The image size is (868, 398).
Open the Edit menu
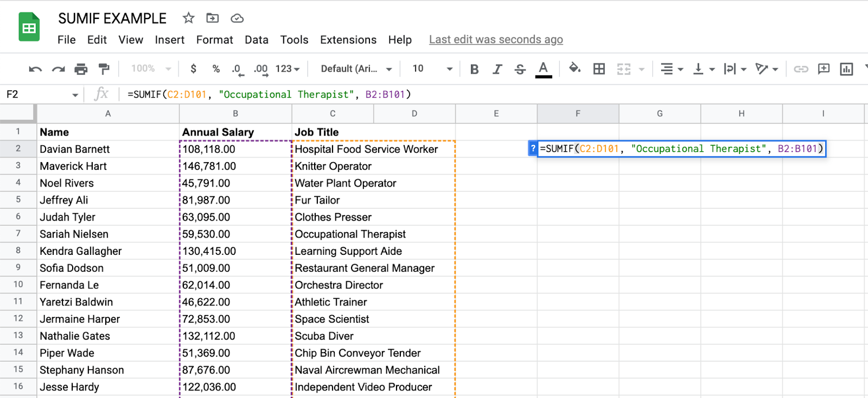coord(97,40)
